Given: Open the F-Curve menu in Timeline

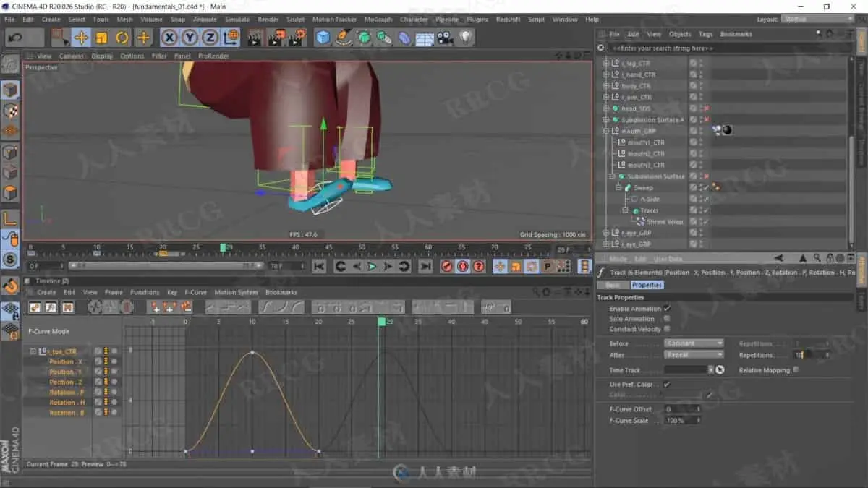Looking at the screenshot, I should click(x=195, y=292).
